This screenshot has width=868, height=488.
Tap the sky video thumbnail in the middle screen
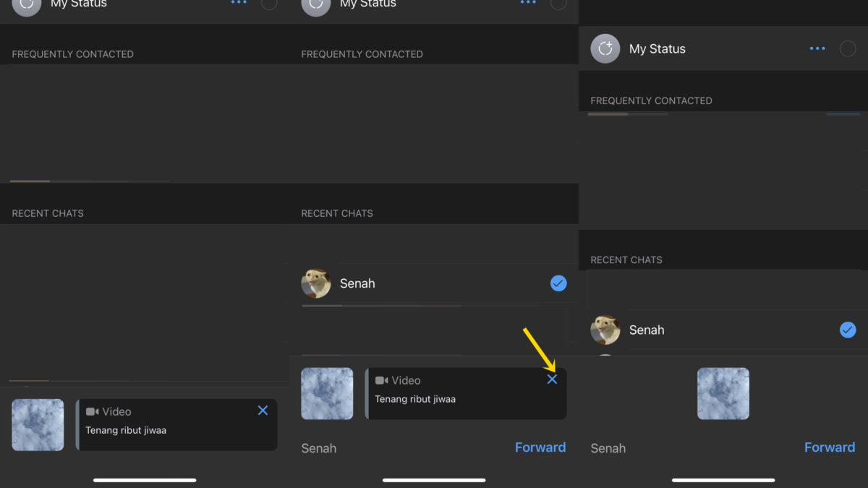(x=327, y=394)
